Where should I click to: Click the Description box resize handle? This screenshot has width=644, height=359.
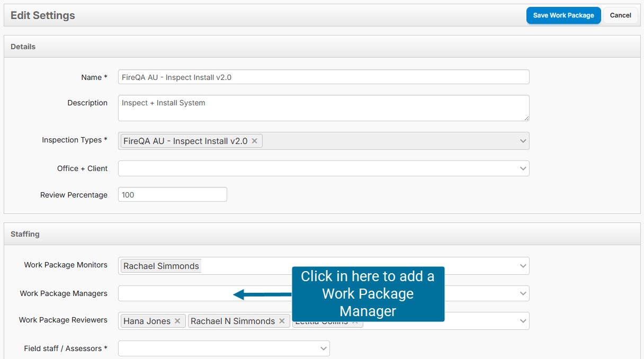tap(526, 118)
